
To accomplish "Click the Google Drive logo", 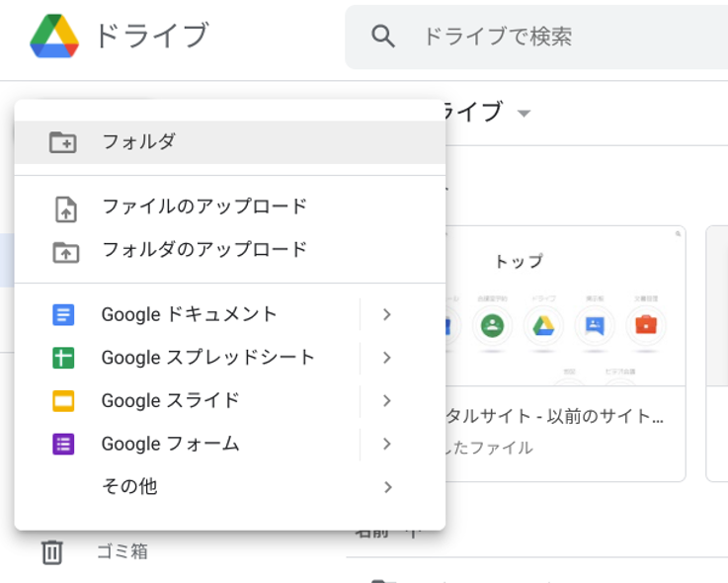I will click(54, 36).
